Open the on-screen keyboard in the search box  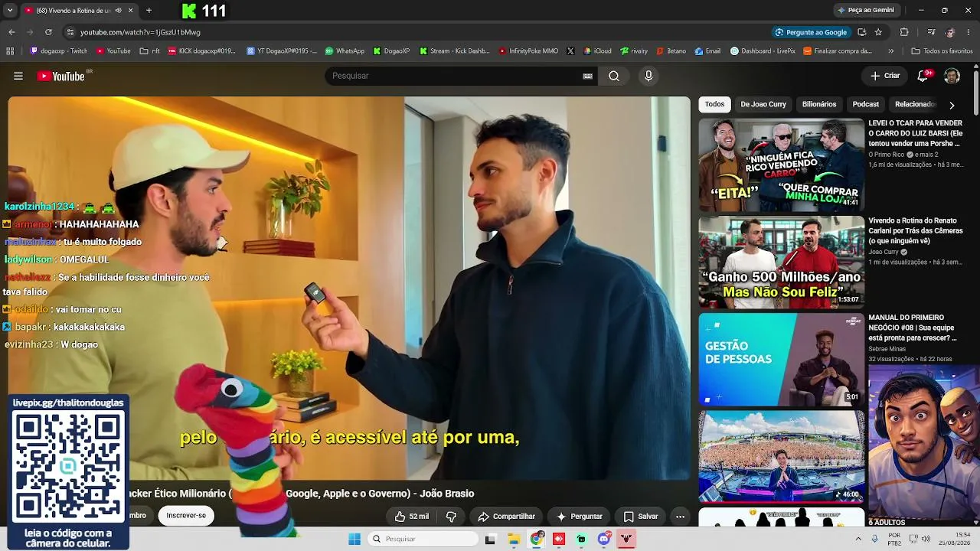click(x=587, y=76)
